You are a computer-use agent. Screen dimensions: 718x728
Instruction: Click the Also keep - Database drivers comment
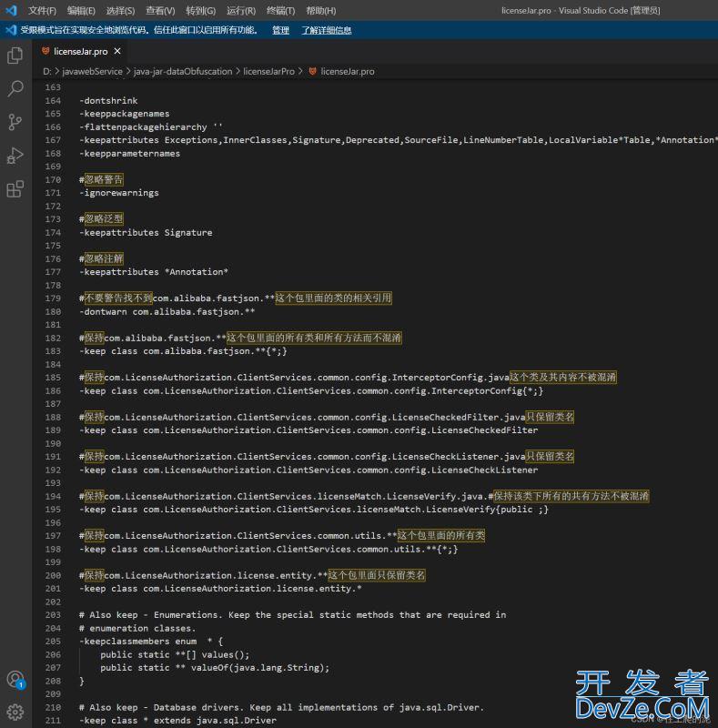click(282, 708)
